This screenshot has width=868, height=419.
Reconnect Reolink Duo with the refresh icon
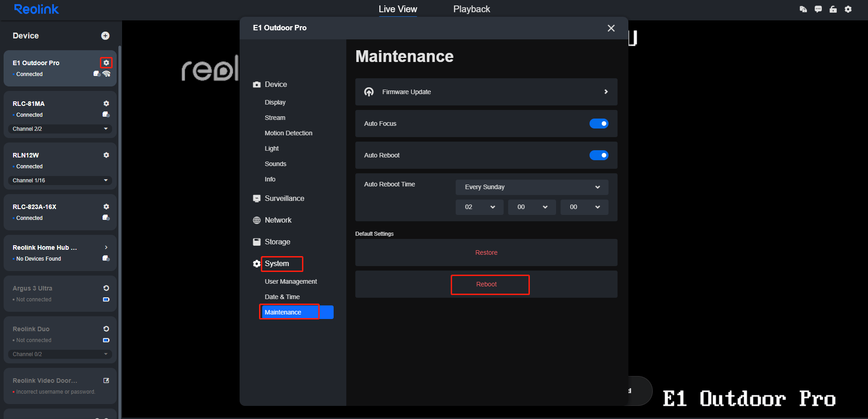pyautogui.click(x=106, y=329)
